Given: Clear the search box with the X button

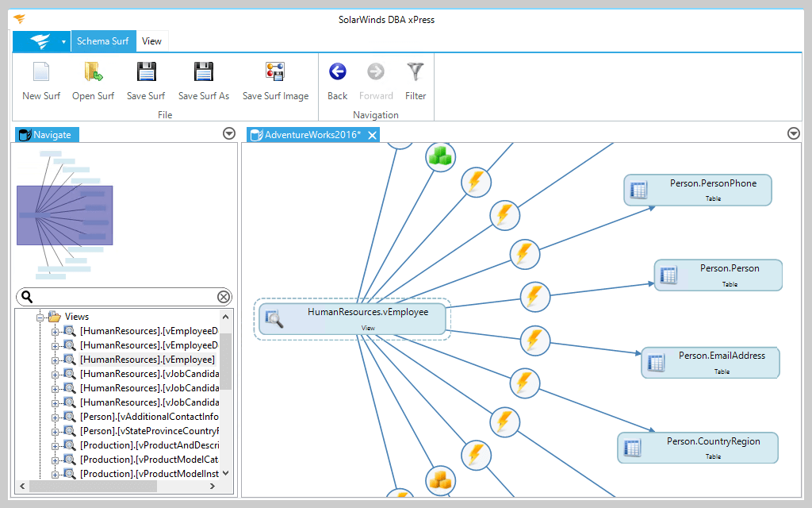Looking at the screenshot, I should 225,297.
